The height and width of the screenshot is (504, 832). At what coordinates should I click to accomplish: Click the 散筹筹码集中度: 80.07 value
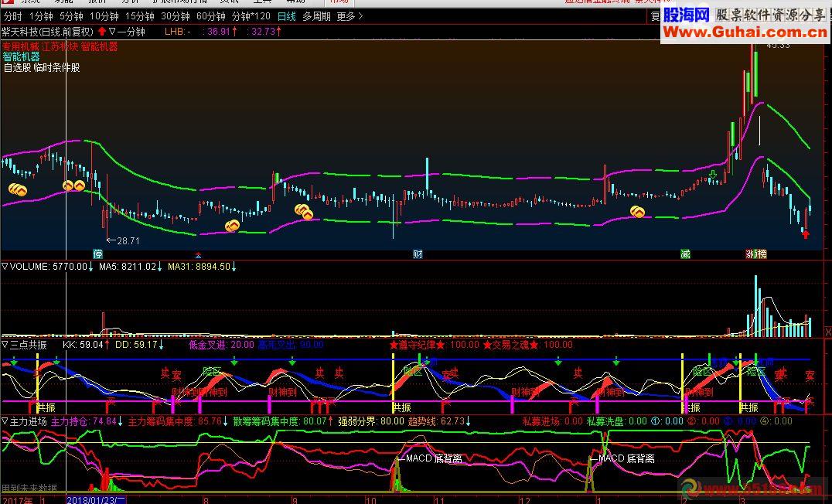pyautogui.click(x=280, y=421)
